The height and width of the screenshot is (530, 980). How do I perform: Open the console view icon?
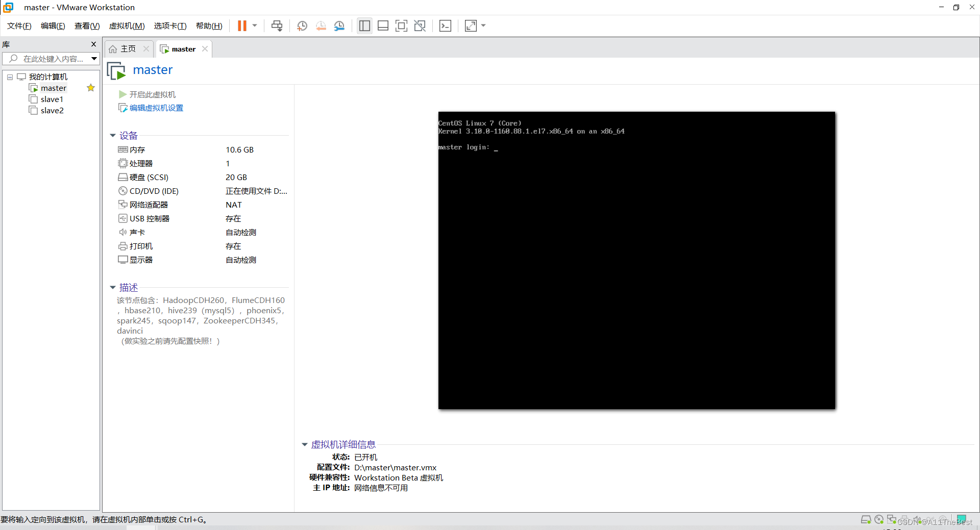[445, 26]
